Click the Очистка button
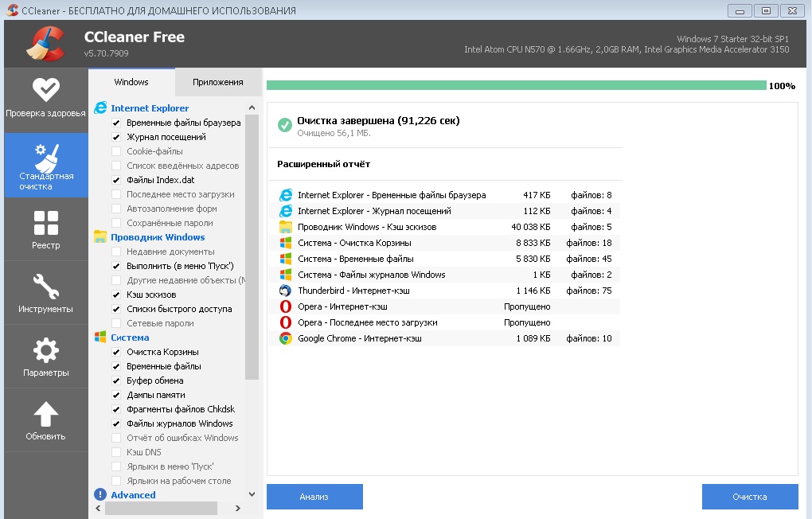The image size is (812, 519). point(750,497)
